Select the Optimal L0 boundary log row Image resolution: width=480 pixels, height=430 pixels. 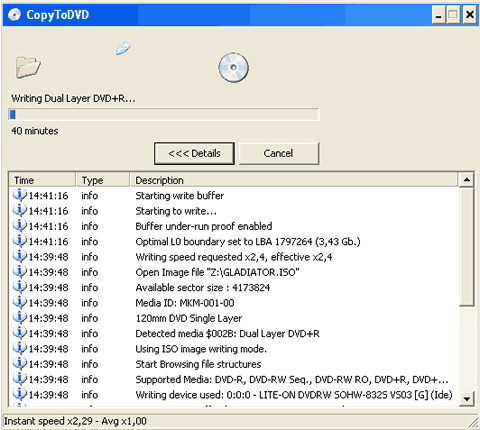[233, 242]
